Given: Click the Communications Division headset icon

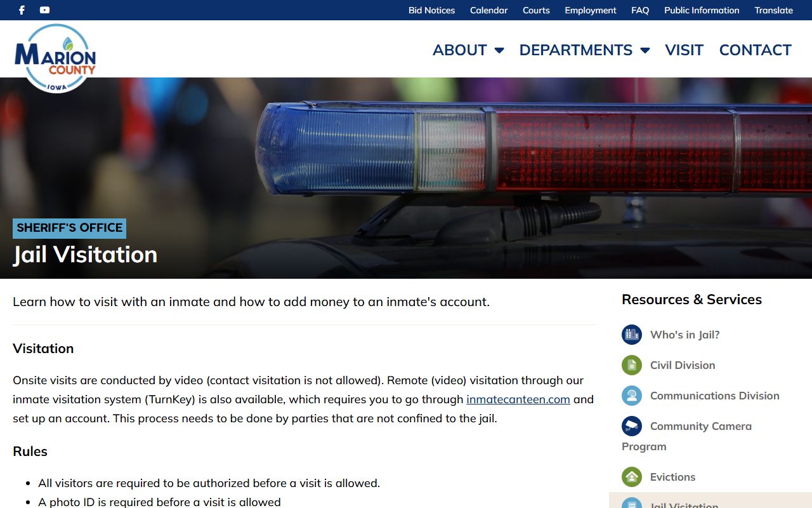Looking at the screenshot, I should click(632, 396).
